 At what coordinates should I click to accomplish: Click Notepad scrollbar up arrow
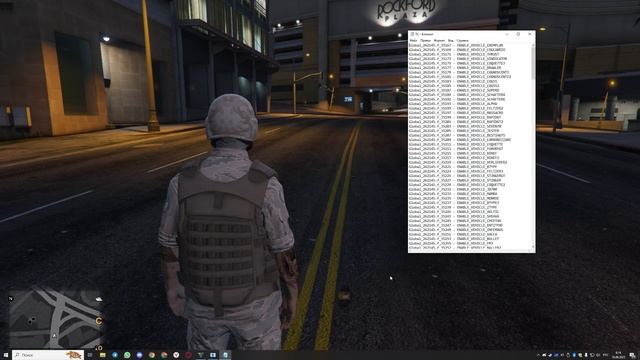(x=533, y=45)
